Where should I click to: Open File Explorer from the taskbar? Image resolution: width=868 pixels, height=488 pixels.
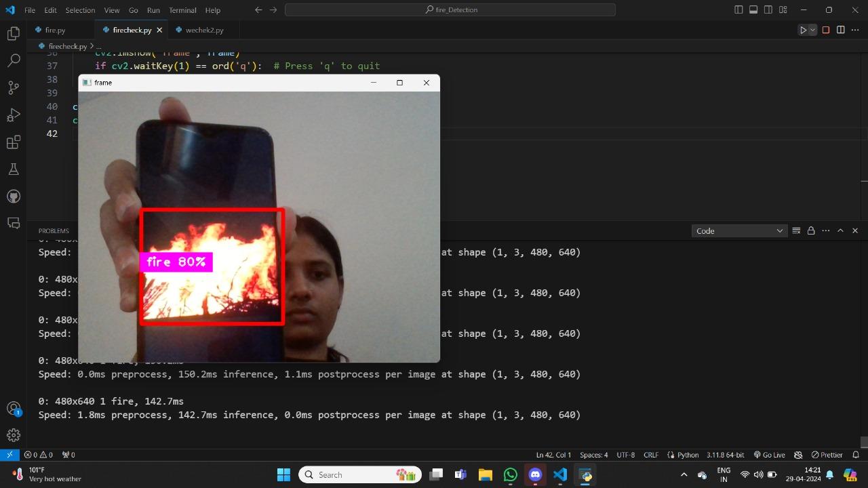point(485,474)
